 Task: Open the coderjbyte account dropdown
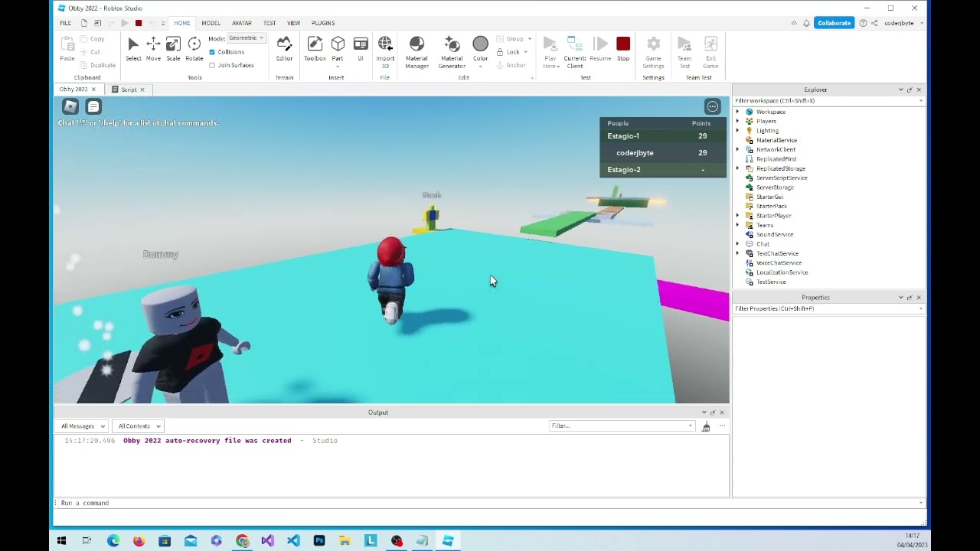[903, 23]
